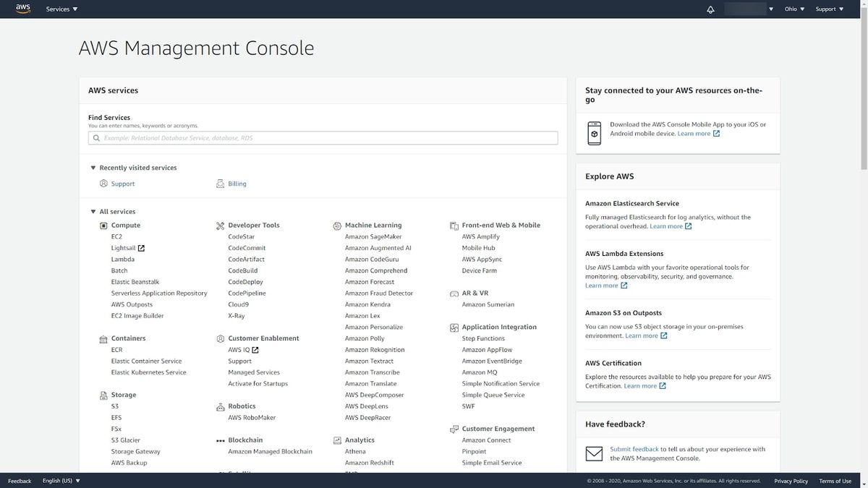Click the envelope icon in Have feedback section
This screenshot has width=868, height=488.
(595, 454)
